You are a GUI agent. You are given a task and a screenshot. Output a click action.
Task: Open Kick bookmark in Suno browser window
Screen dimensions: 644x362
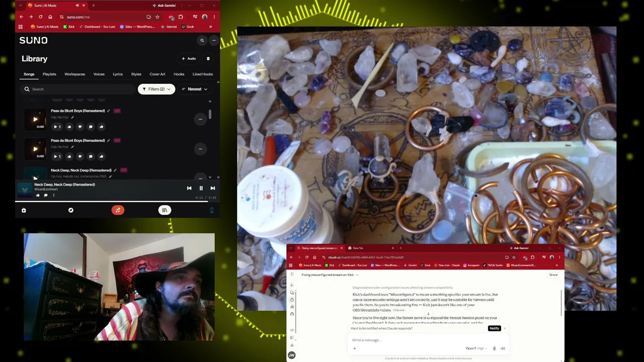pyautogui.click(x=69, y=27)
